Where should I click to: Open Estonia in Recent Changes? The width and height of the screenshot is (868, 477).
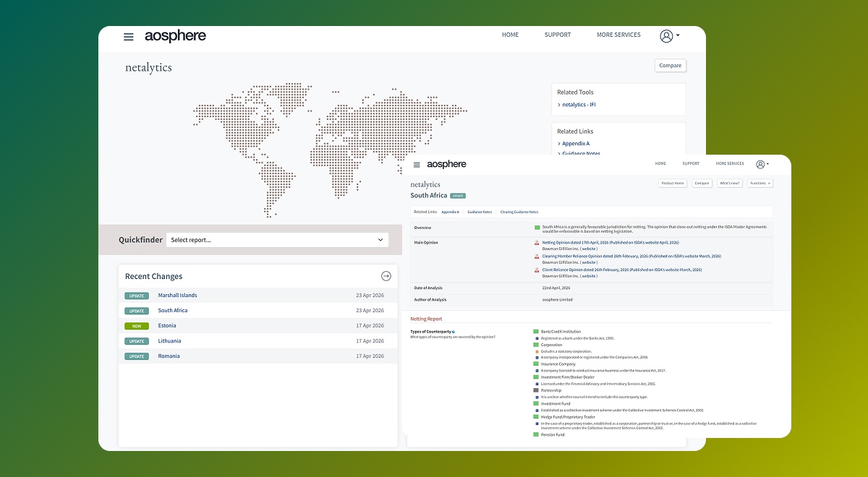click(167, 326)
